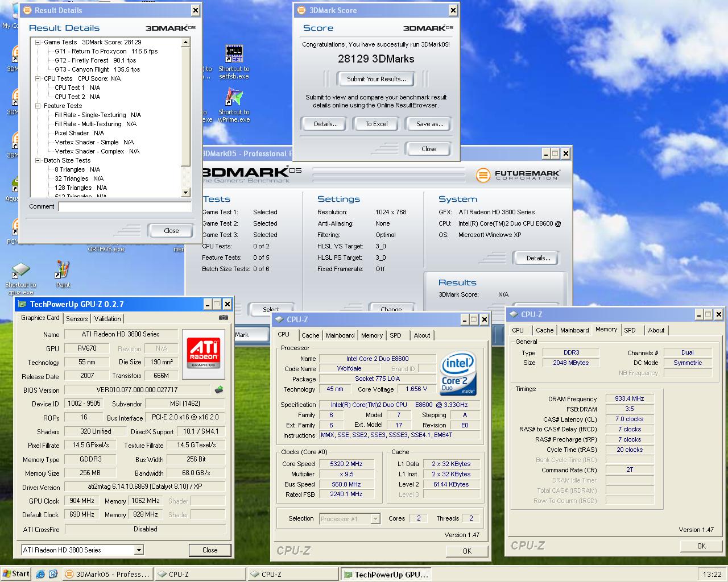Click the DRAM Frequency 933.4 MHz value
This screenshot has width=728, height=582.
pos(630,399)
